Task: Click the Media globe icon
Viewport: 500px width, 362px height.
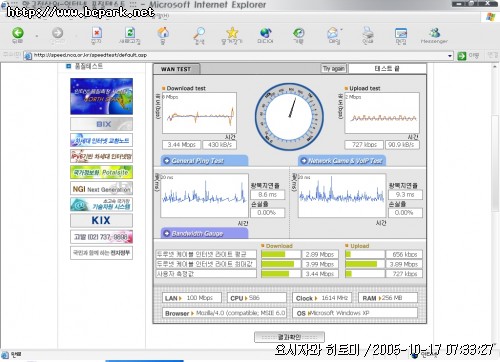Action: [265, 33]
